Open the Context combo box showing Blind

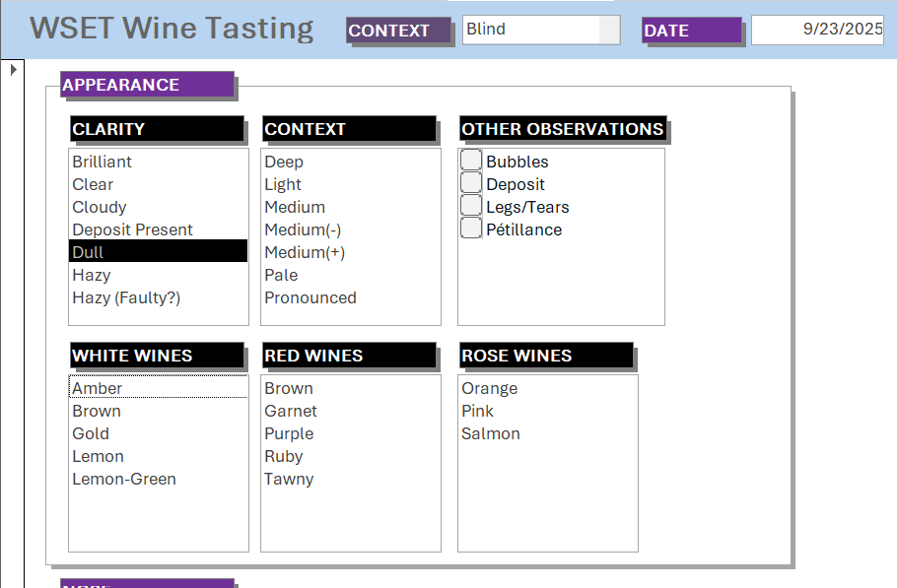(541, 30)
